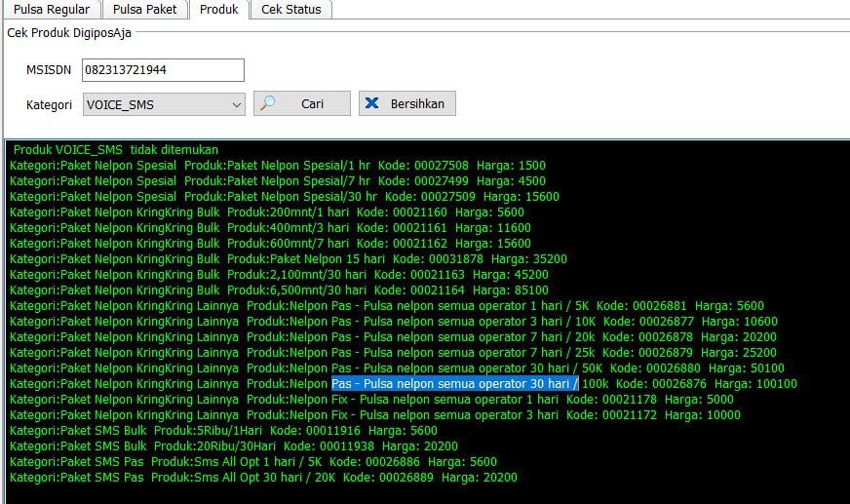Click the Paket Nelpon Spesial/30 hr result
Viewport: 850px width, 504px height.
(285, 197)
